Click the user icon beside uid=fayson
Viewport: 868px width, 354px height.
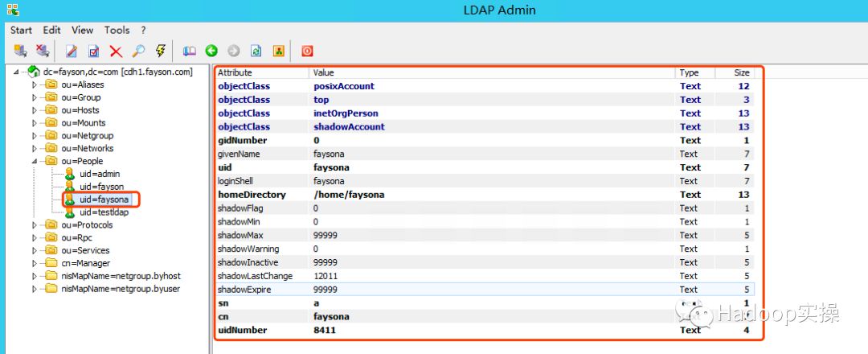coord(70,187)
